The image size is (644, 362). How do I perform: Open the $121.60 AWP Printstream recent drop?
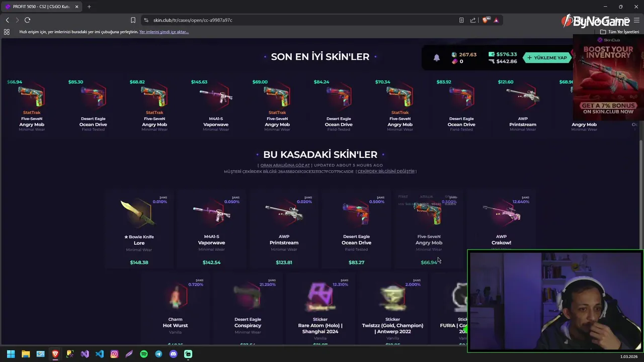[523, 105]
